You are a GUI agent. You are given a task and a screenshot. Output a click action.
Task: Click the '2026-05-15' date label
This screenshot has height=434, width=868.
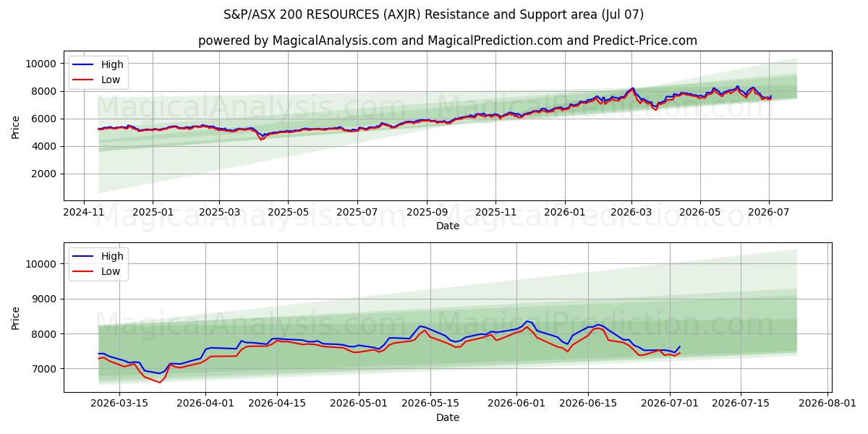click(x=430, y=404)
